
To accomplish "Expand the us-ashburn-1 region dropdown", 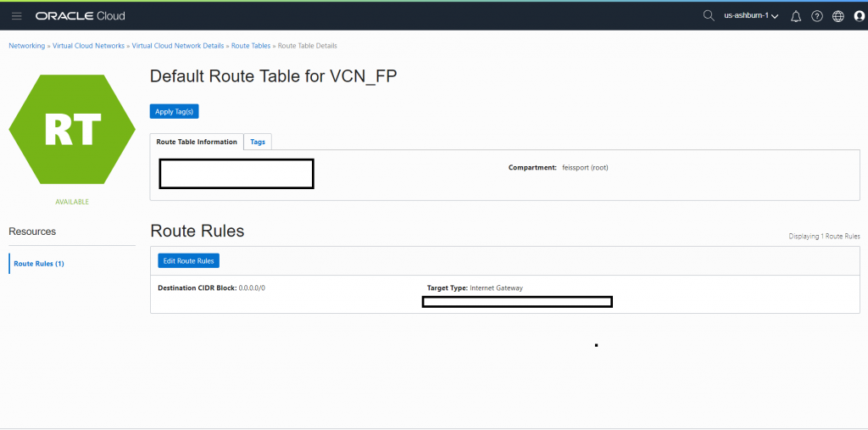I will click(x=751, y=16).
